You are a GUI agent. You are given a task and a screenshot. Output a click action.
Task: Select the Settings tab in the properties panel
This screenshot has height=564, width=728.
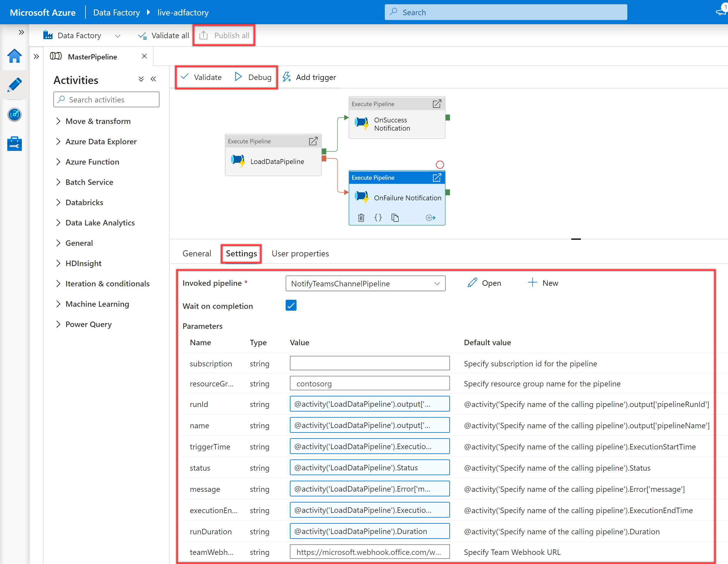240,253
